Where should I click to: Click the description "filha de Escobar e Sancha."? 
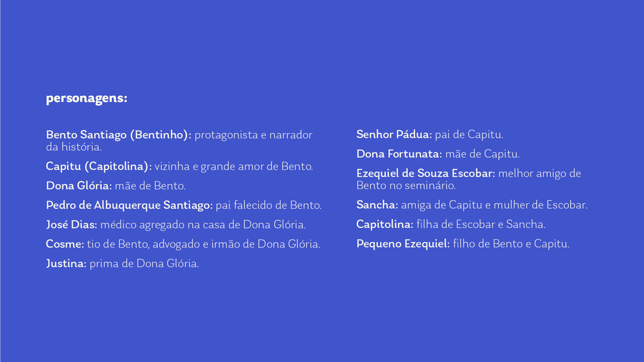coord(481,225)
